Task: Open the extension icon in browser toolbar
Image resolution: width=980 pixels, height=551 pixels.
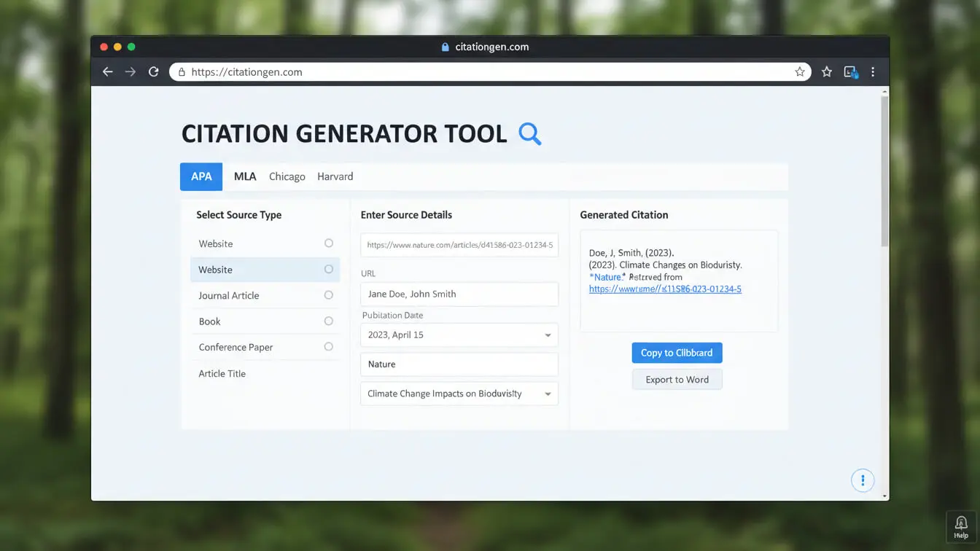Action: (x=850, y=71)
